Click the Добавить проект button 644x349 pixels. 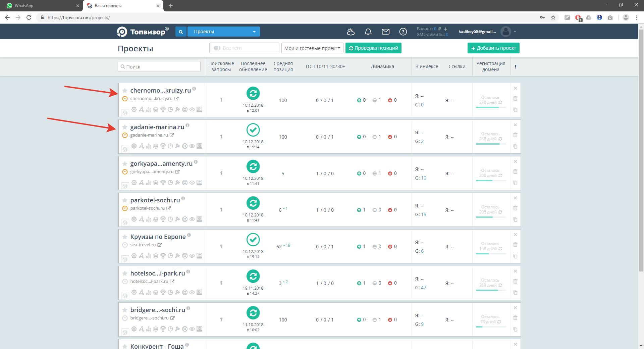(x=493, y=48)
